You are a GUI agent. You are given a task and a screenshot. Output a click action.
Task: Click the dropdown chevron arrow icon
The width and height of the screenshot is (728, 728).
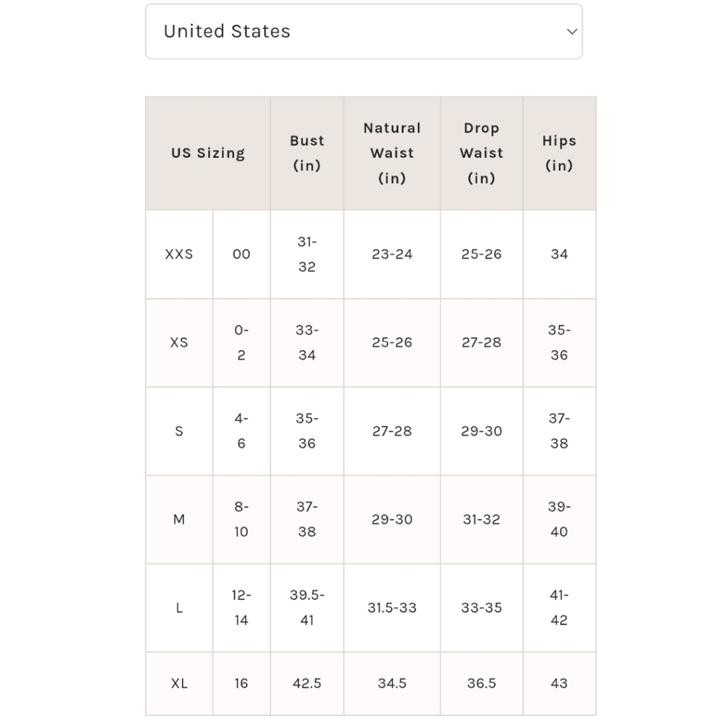coord(572,31)
